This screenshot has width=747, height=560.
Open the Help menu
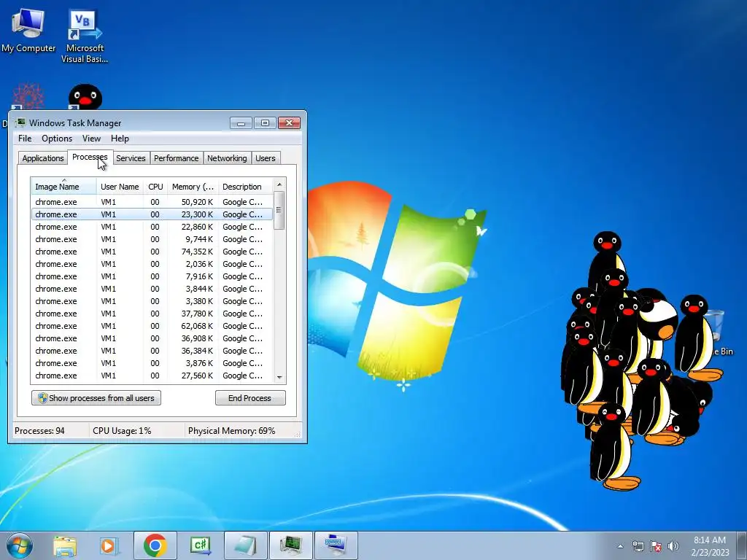coord(120,139)
